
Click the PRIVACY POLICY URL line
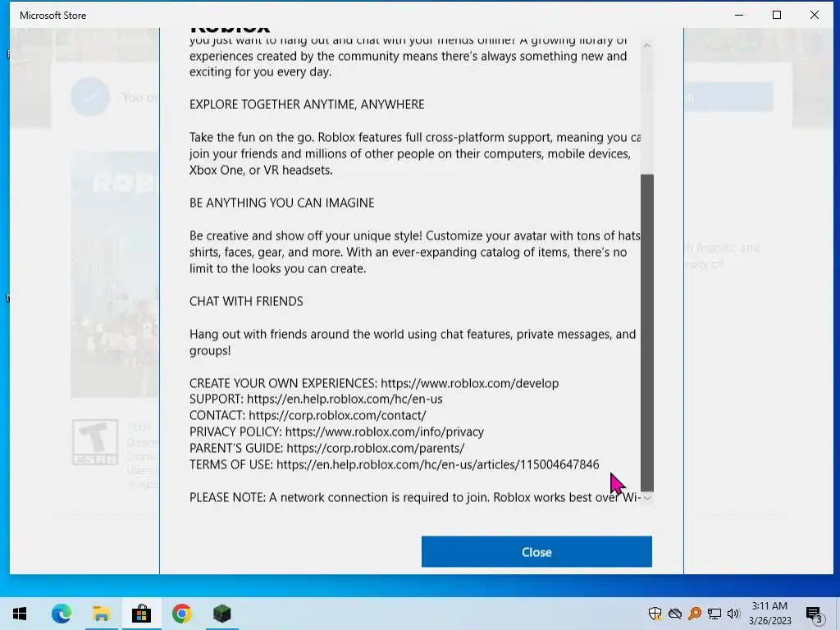336,431
